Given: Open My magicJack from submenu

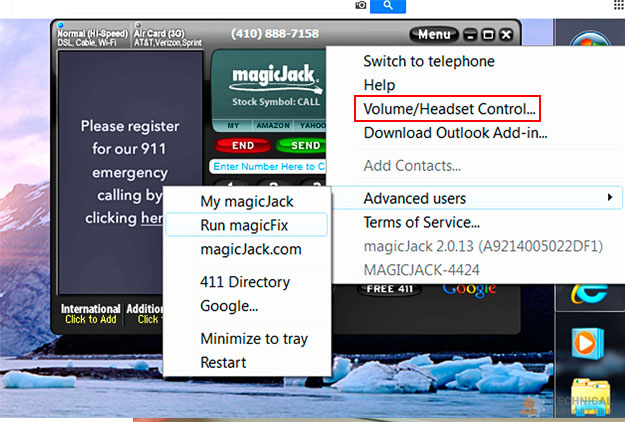Looking at the screenshot, I should (x=247, y=202).
